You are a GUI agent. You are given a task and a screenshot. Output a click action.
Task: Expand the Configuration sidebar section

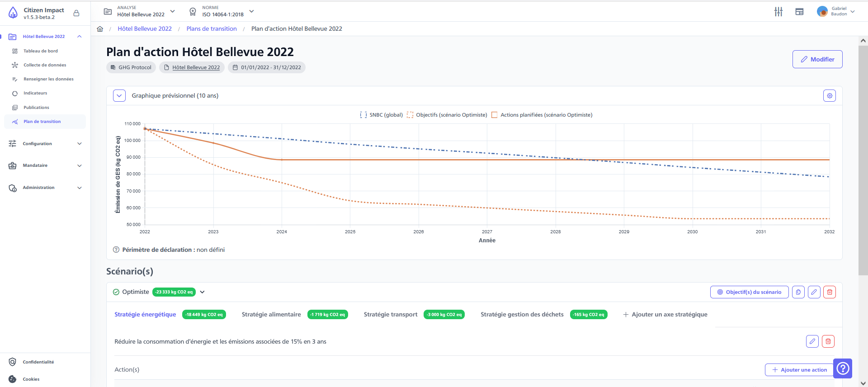[80, 144]
